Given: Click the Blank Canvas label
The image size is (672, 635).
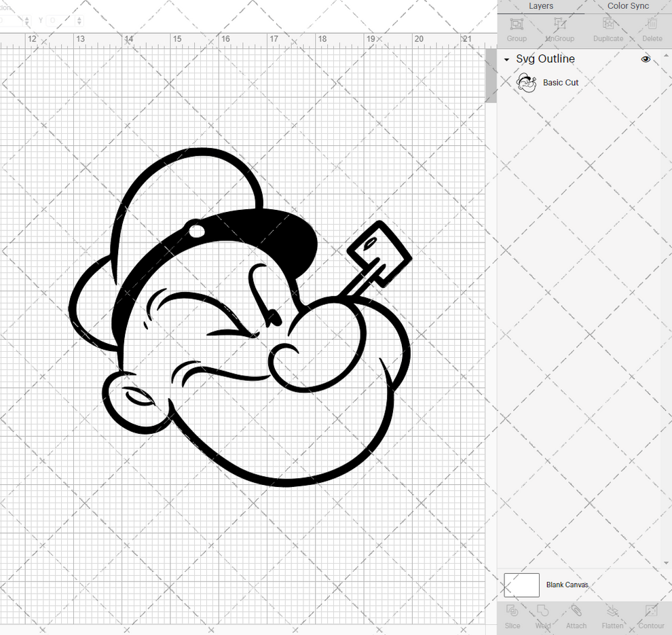Looking at the screenshot, I should coord(567,585).
